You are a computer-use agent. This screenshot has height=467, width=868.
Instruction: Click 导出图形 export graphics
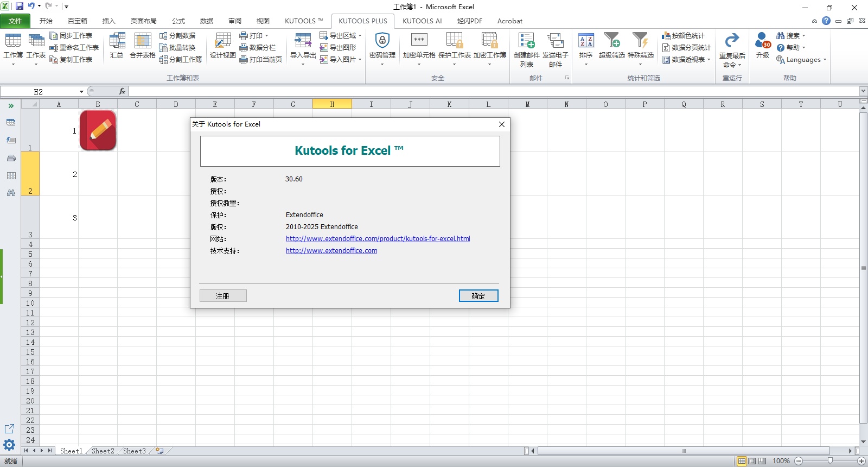click(x=338, y=48)
